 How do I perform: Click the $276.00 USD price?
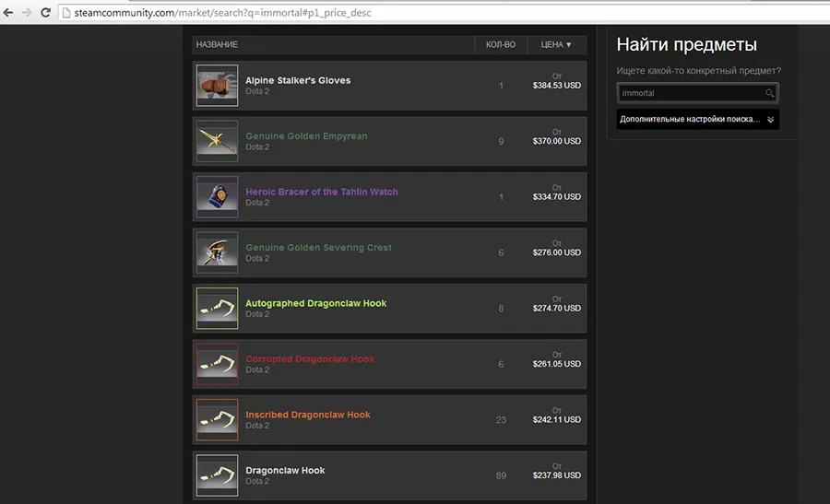(557, 252)
